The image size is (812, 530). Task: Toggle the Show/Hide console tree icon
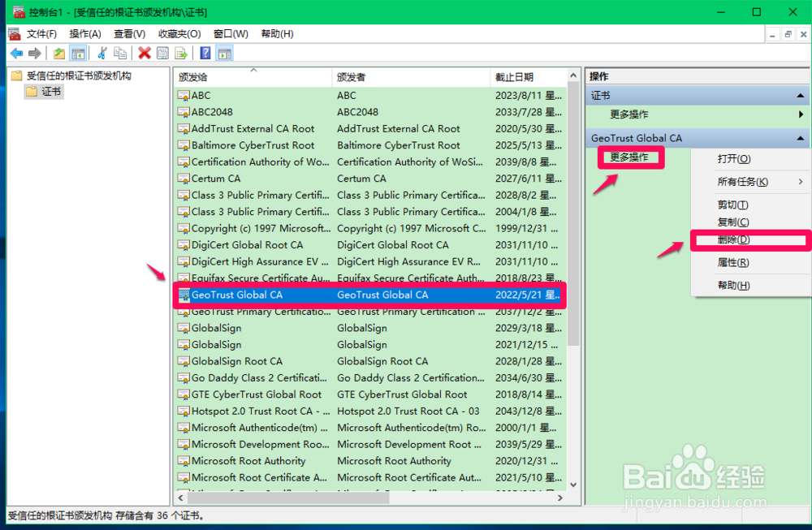[x=78, y=54]
